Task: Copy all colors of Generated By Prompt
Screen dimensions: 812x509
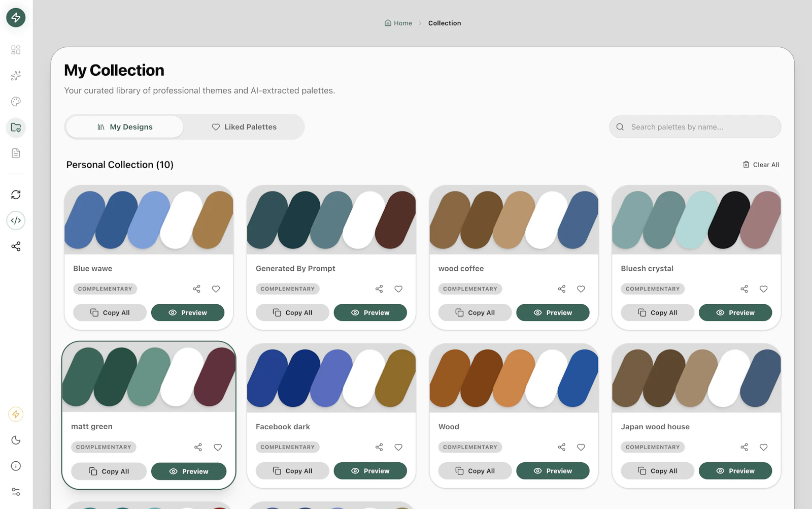Action: point(292,313)
